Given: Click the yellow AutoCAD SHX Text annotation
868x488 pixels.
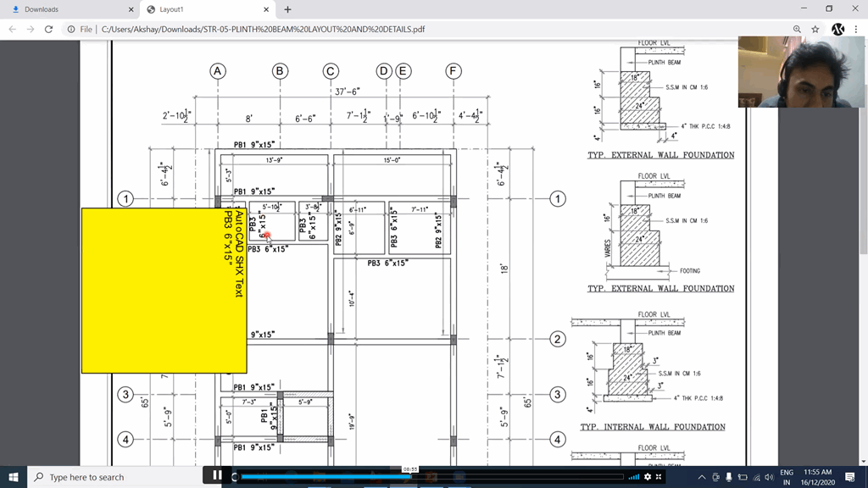Looking at the screenshot, I should coord(164,291).
